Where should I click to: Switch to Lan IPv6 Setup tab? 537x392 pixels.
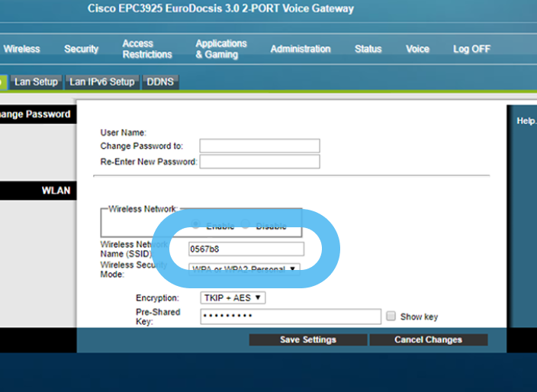(x=102, y=82)
